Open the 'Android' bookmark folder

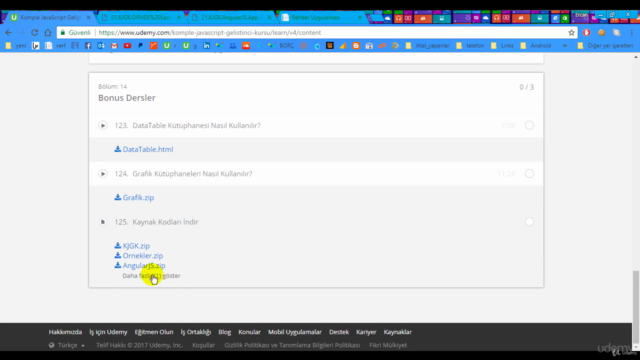click(536, 46)
